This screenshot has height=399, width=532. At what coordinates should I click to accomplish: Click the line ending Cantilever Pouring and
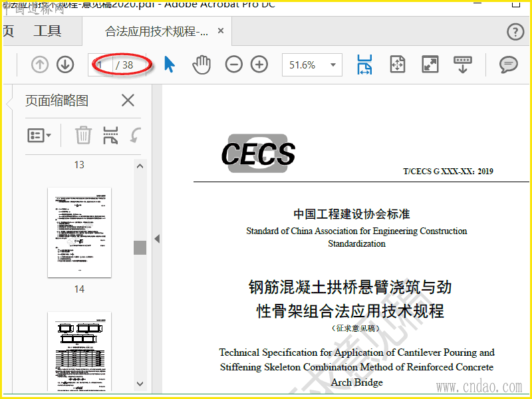point(356,352)
